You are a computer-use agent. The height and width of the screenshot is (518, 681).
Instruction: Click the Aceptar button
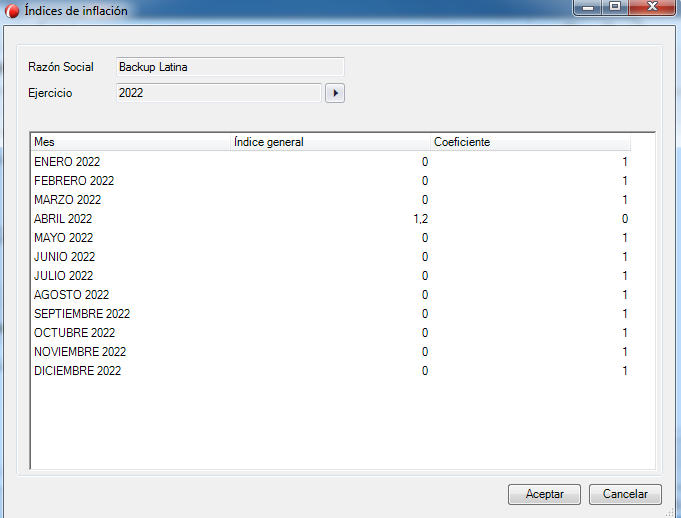544,494
